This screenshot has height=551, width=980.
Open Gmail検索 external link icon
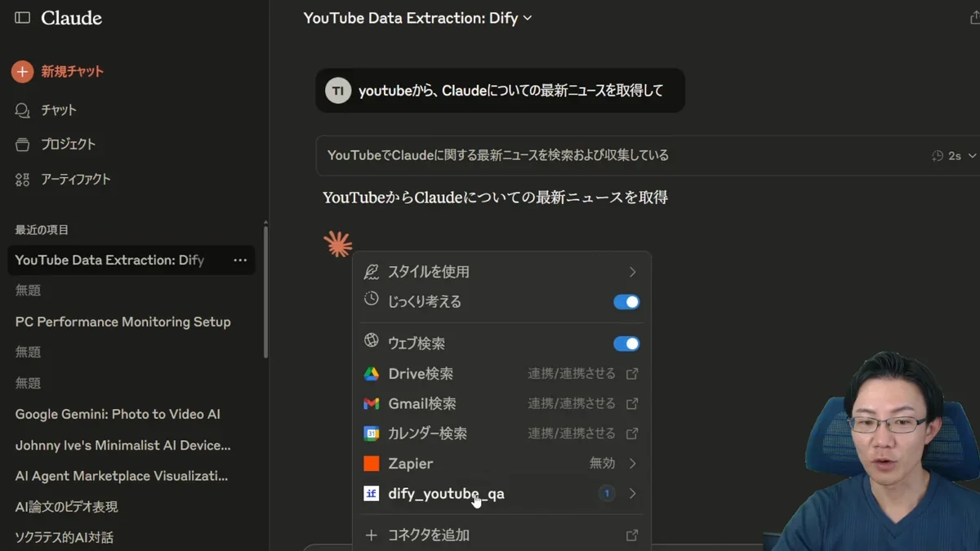[x=632, y=403]
